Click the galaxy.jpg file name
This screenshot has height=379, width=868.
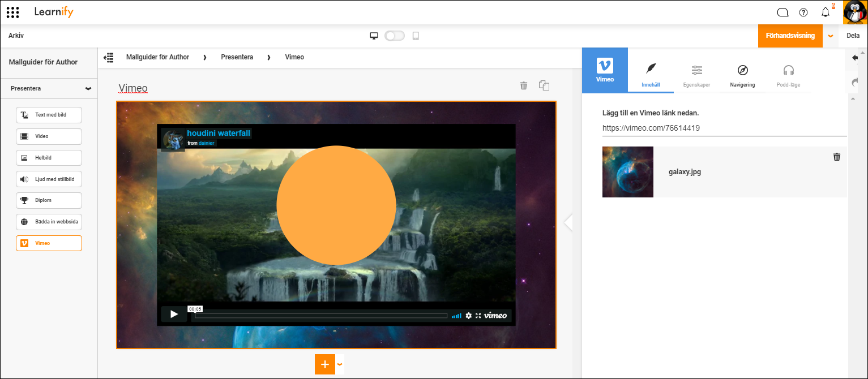coord(685,172)
